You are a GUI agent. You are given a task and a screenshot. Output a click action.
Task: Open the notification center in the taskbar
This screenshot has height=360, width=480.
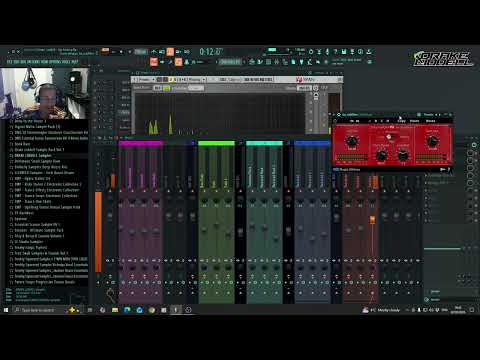pos(472,310)
